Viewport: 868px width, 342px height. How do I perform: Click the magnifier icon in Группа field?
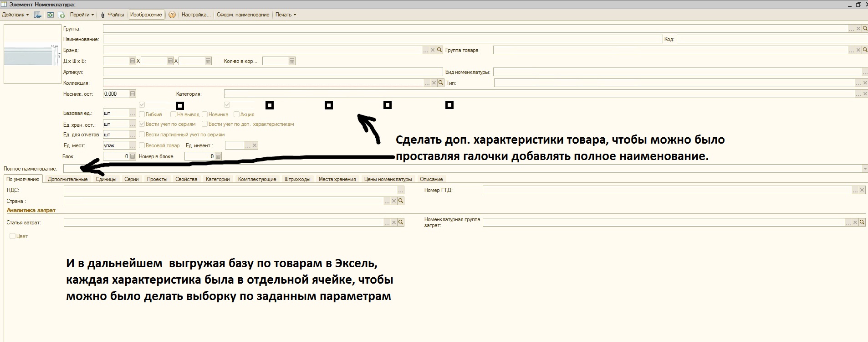(865, 29)
